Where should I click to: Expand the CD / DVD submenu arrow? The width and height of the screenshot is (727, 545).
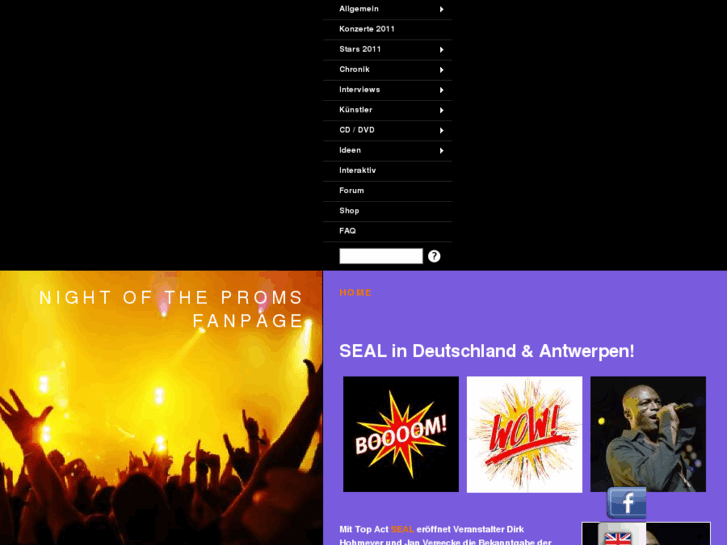pyautogui.click(x=441, y=130)
